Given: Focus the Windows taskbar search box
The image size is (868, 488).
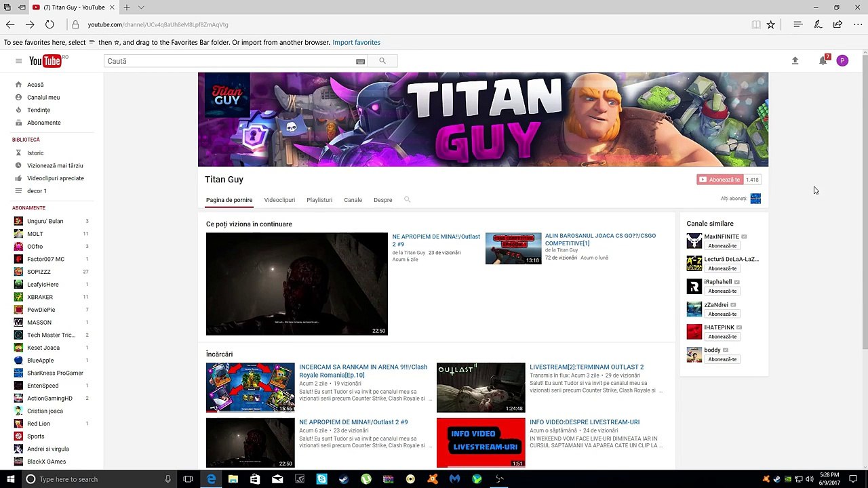Looking at the screenshot, I should 100,479.
